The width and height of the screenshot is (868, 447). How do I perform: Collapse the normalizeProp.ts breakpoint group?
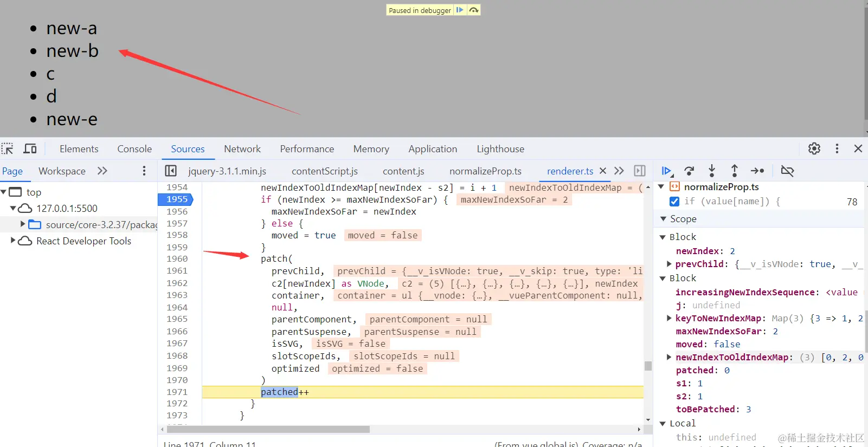pos(661,187)
